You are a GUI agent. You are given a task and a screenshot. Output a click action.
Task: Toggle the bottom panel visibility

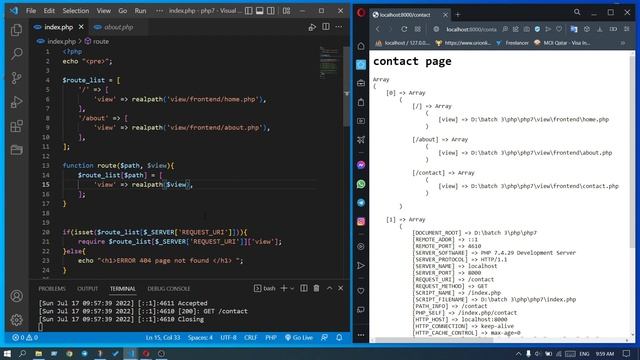260,11
